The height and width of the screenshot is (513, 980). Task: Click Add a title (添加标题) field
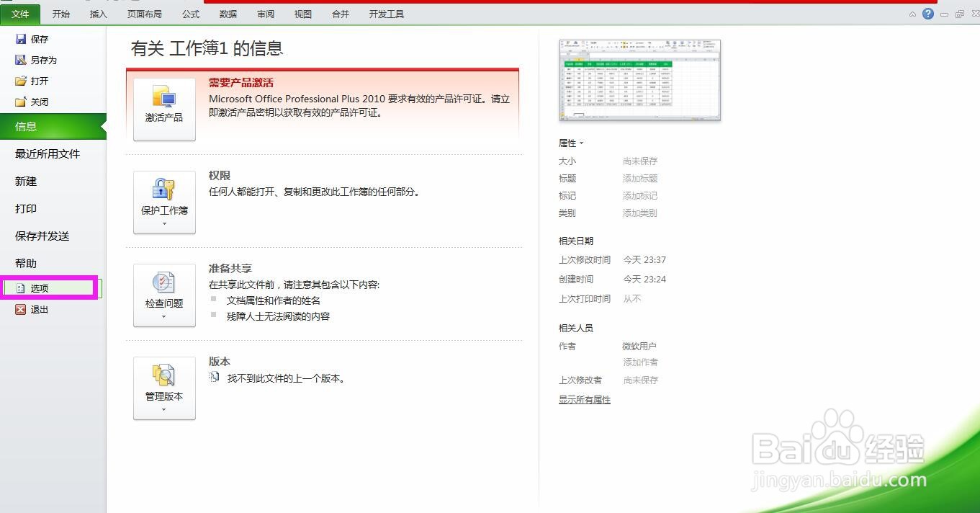[640, 179]
